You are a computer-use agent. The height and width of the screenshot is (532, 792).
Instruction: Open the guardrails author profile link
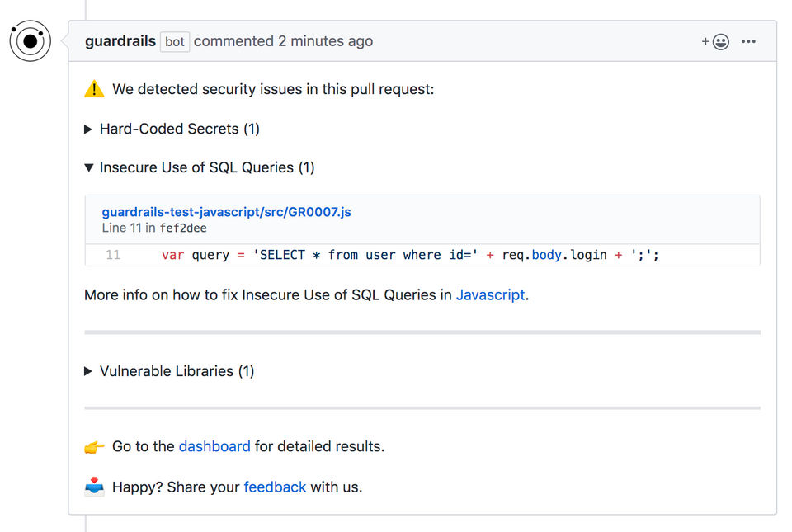click(x=120, y=41)
